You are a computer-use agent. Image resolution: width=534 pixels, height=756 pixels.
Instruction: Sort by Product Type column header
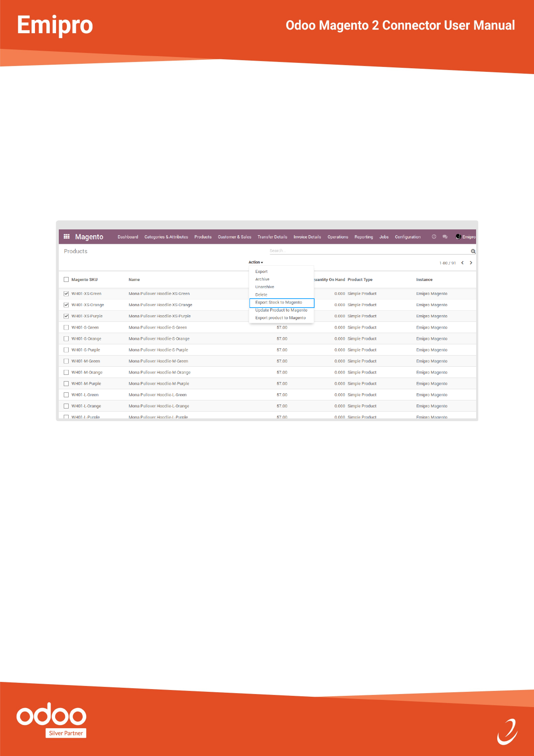pos(360,280)
